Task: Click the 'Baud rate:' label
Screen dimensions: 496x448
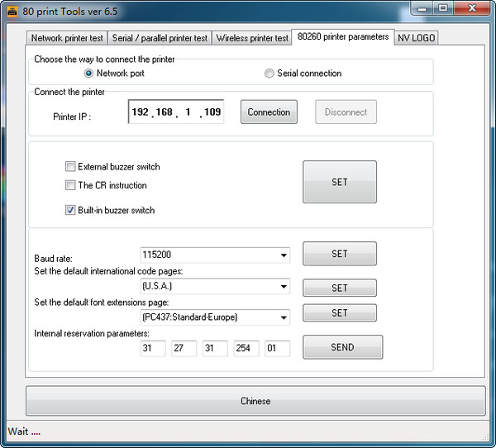Action: point(53,259)
